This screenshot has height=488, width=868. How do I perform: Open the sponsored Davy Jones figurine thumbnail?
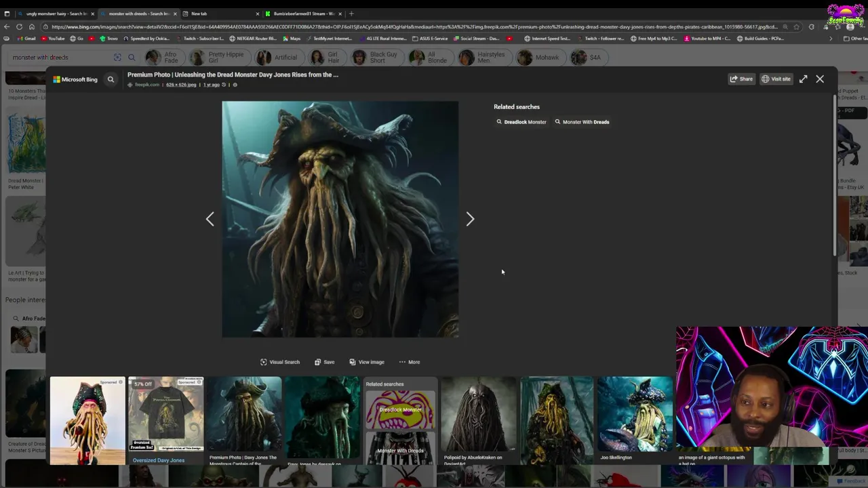(87, 420)
